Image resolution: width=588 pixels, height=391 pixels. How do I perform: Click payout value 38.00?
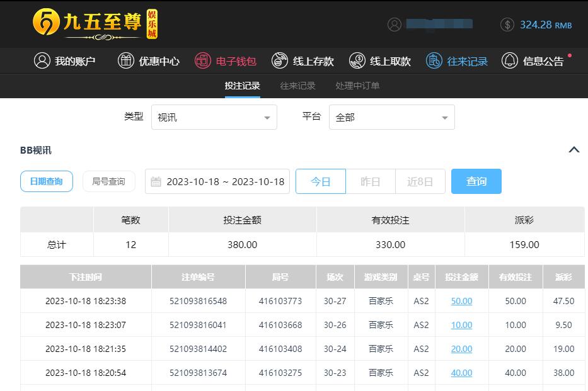[x=563, y=373]
